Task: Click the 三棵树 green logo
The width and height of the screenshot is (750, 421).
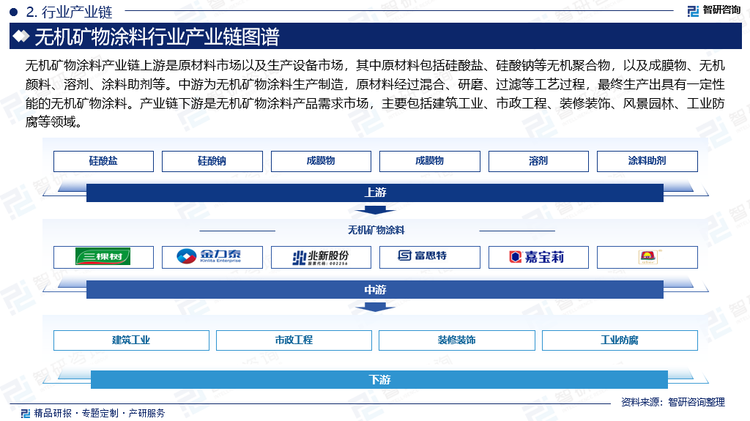Action: point(103,257)
